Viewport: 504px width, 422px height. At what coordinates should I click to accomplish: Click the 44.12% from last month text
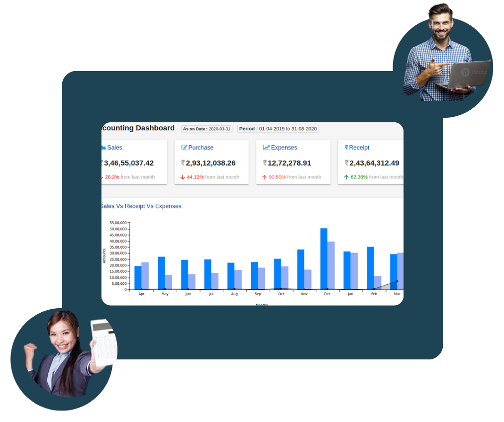click(213, 177)
